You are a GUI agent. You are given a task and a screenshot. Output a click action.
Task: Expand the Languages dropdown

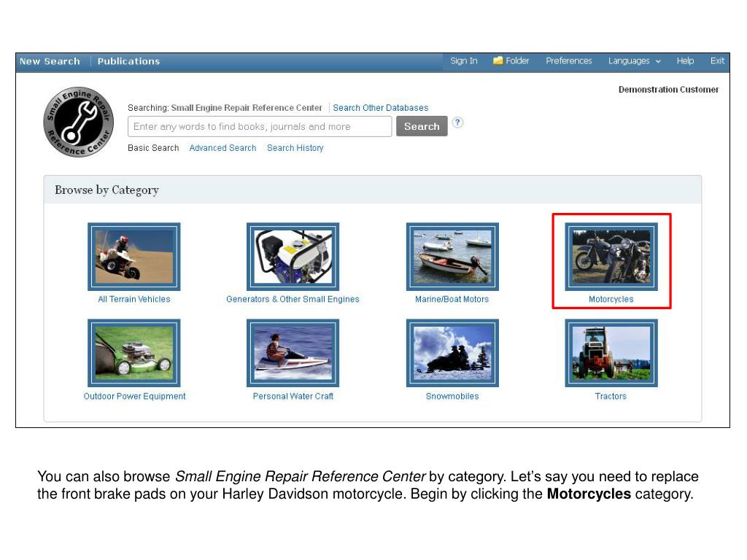coord(634,61)
